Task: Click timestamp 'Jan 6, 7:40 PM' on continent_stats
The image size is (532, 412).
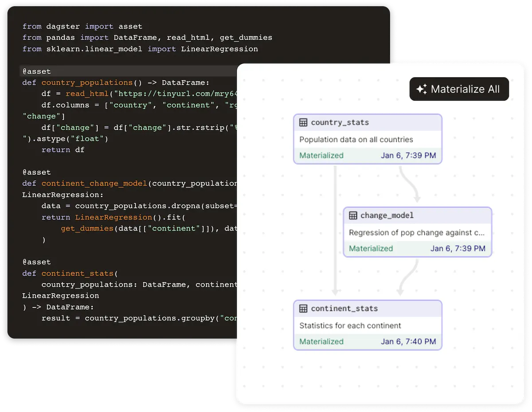Action: point(408,342)
